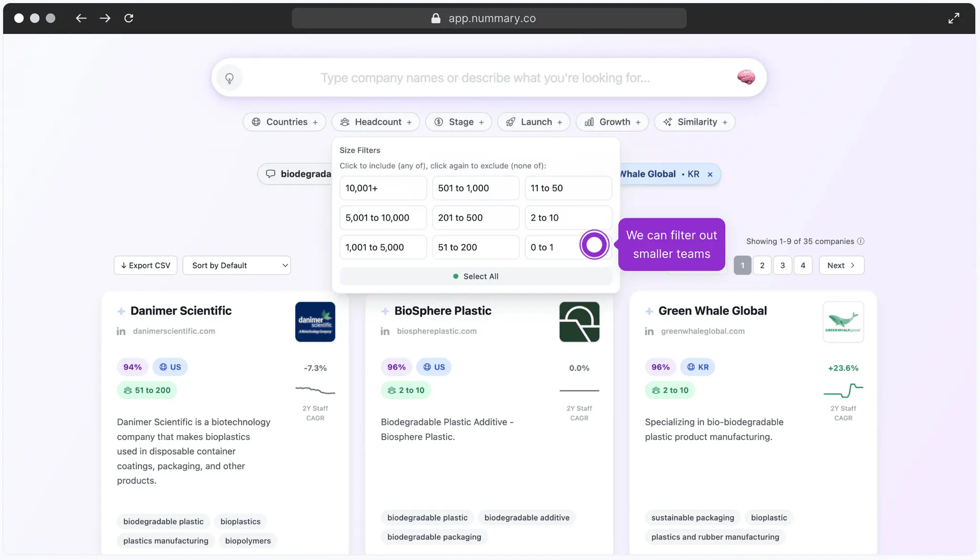Click the fullscreen expand icon
980x560 pixels.
(x=954, y=18)
